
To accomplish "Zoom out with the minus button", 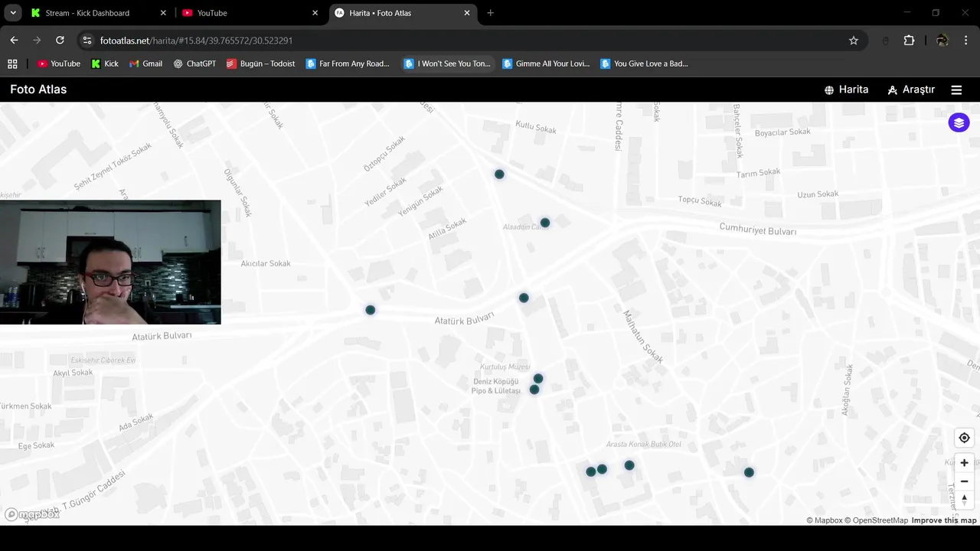I will point(964,481).
